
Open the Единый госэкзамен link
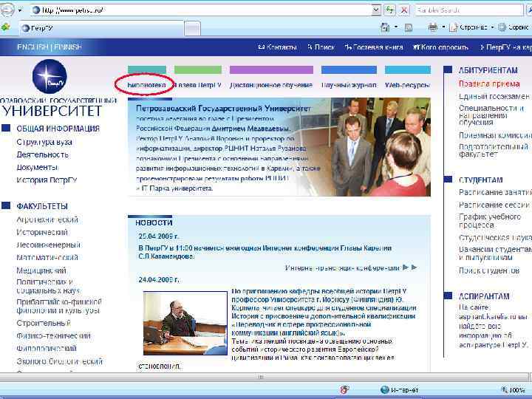tap(494, 96)
